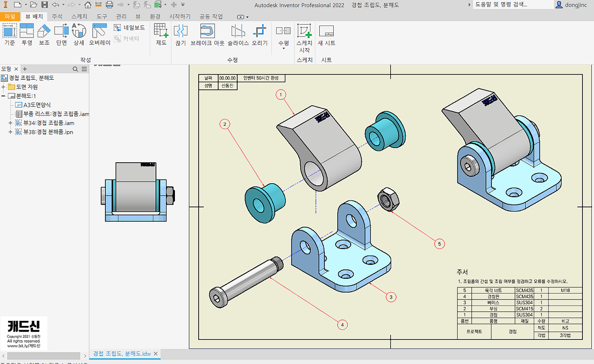Close the 모형 browser panel tab

click(x=16, y=69)
